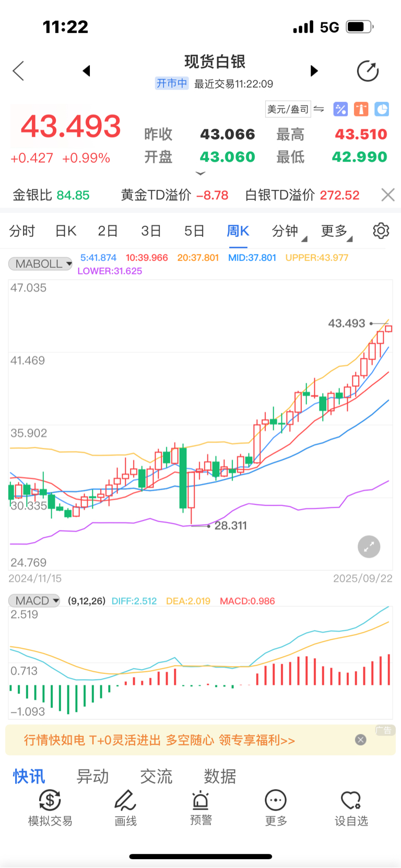This screenshot has height=868, width=401.
Task: Go back with the left chevron
Action: coord(18,71)
